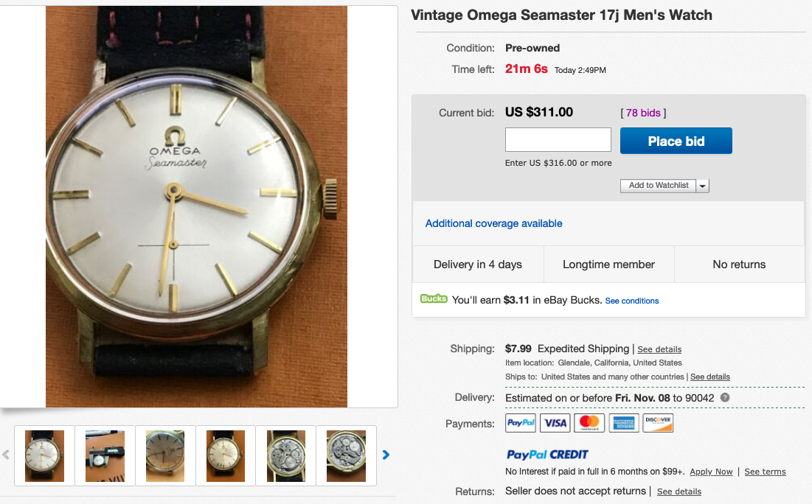The image size is (812, 504).
Task: Click inside the bid amount field
Action: (558, 140)
